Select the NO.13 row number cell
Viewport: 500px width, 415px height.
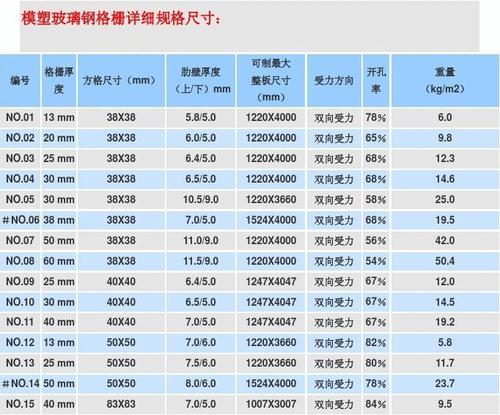click(x=20, y=363)
